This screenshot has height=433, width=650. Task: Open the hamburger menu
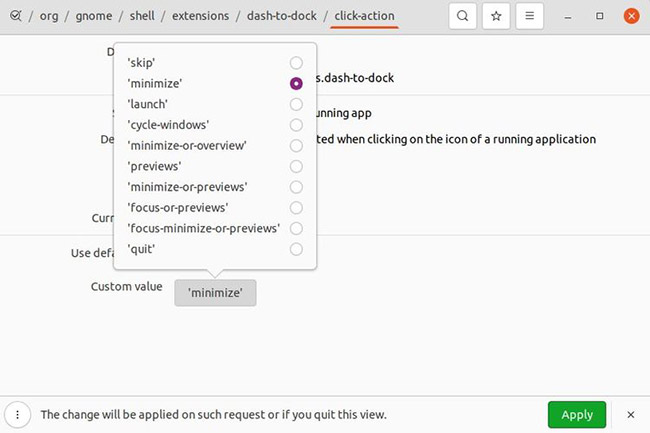tap(529, 16)
